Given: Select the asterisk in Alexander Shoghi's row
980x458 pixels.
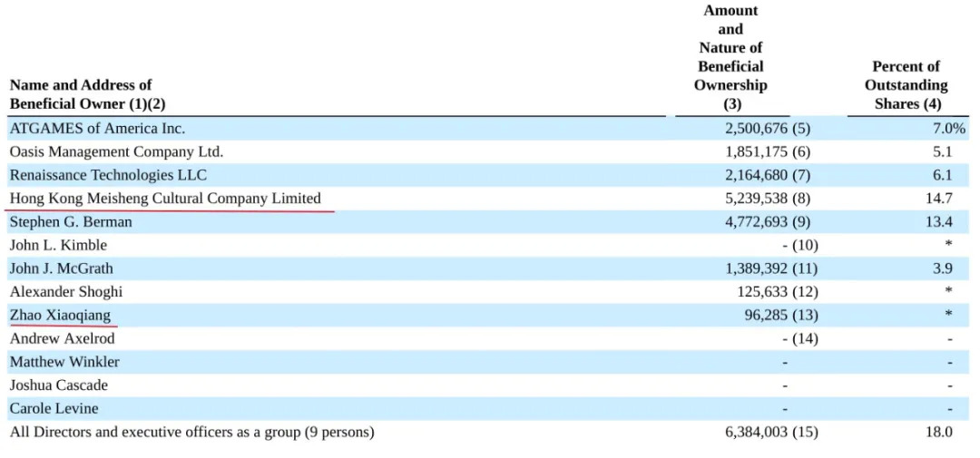Looking at the screenshot, I should point(949,291).
